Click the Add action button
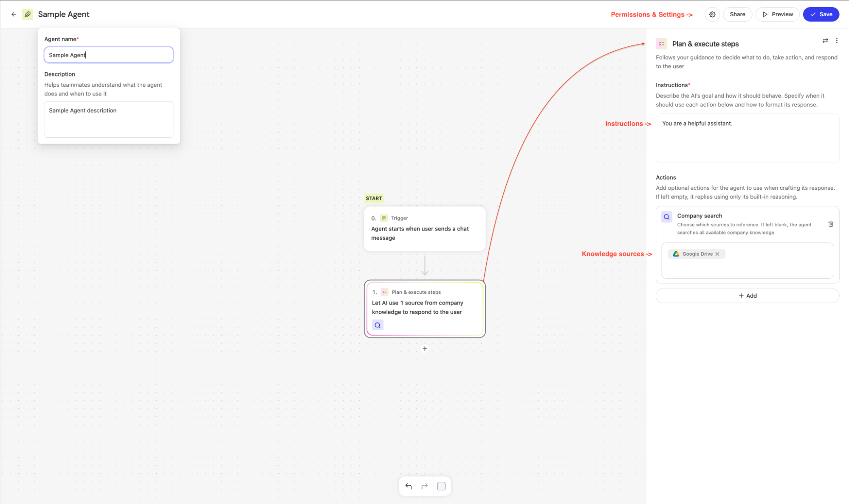 747,296
